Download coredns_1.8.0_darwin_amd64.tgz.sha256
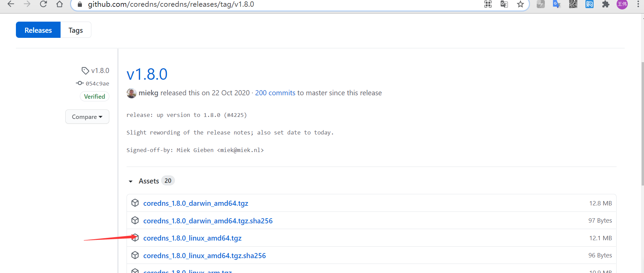This screenshot has width=644, height=273. 208,221
